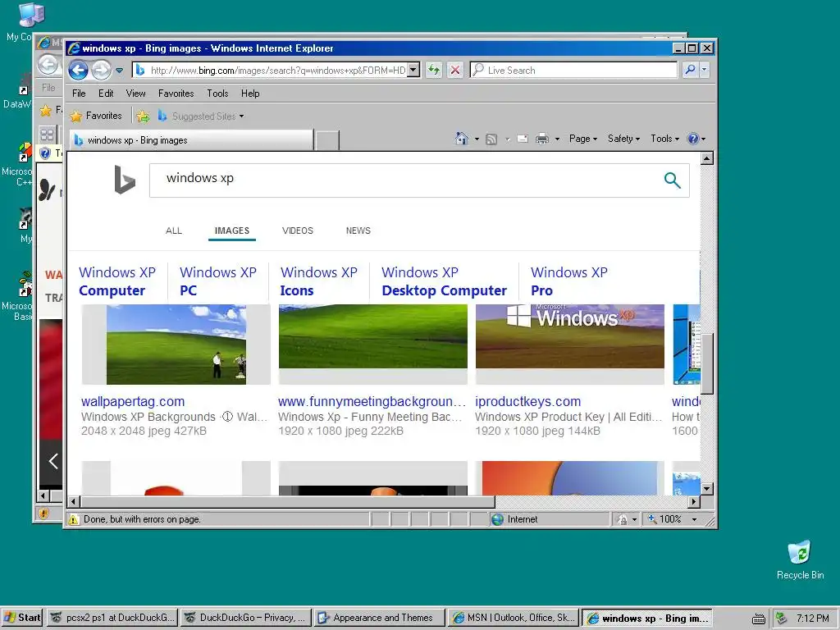Click the Internet zone globe in status bar
The width and height of the screenshot is (840, 630).
(x=498, y=519)
